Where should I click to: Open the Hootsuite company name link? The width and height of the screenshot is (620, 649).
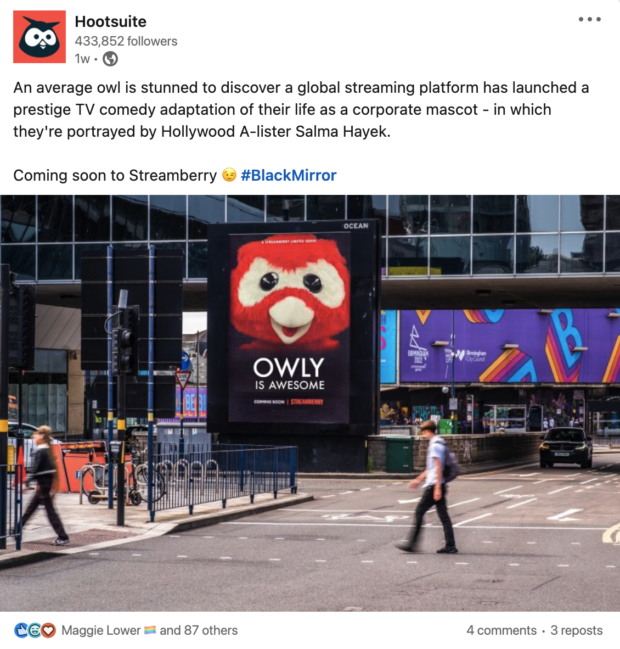pyautogui.click(x=111, y=22)
